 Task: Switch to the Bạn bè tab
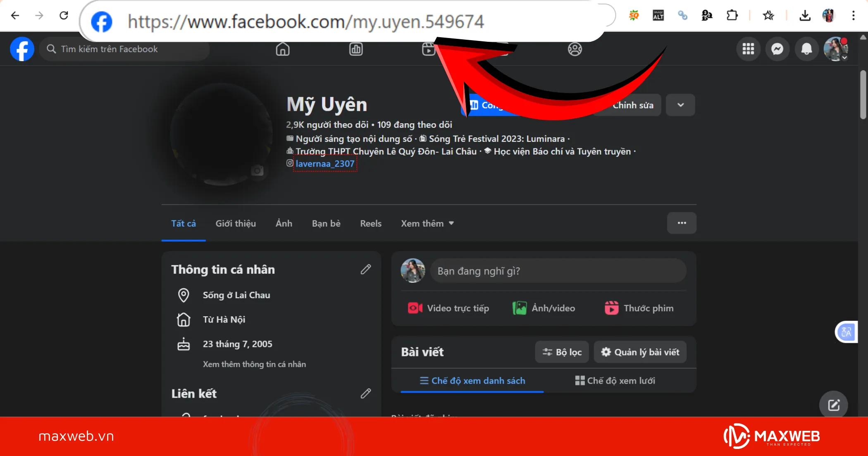pyautogui.click(x=326, y=223)
